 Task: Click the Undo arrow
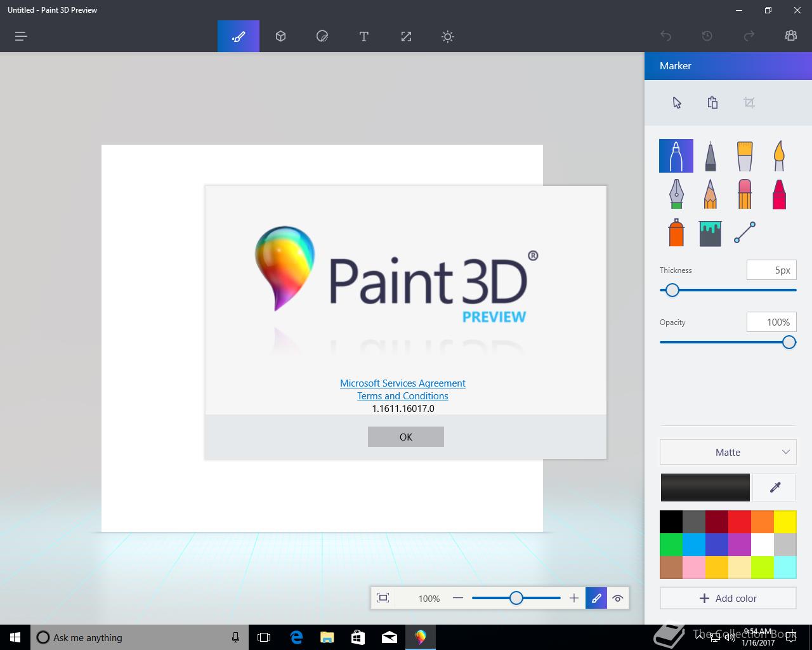tap(665, 36)
